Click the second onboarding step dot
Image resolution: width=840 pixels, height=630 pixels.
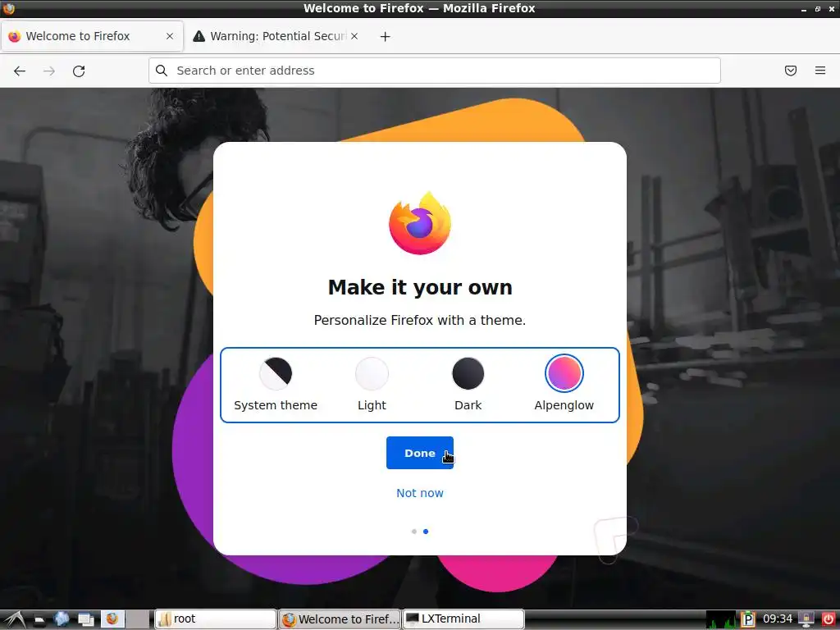pyautogui.click(x=426, y=532)
